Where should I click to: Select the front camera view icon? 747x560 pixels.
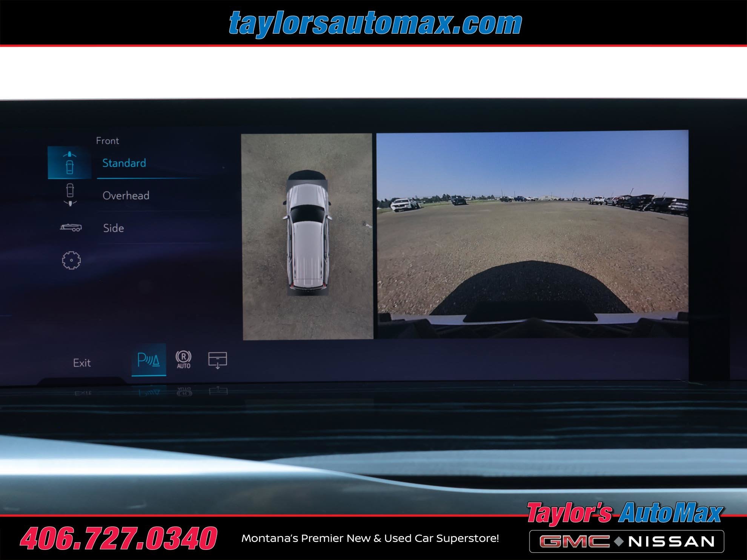point(69,163)
